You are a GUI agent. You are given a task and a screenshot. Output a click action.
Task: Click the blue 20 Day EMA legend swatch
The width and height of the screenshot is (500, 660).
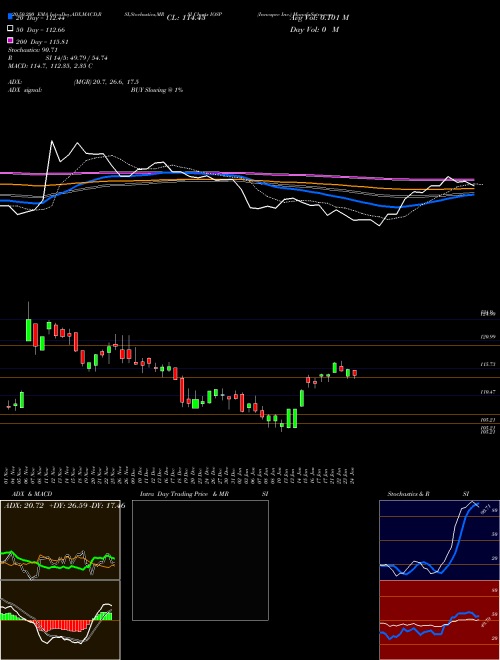(11, 17)
